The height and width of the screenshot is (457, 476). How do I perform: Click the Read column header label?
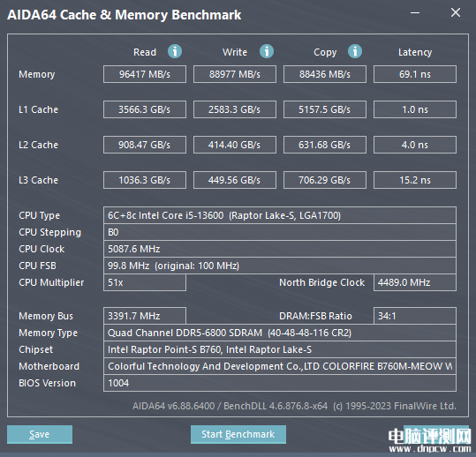(x=145, y=52)
